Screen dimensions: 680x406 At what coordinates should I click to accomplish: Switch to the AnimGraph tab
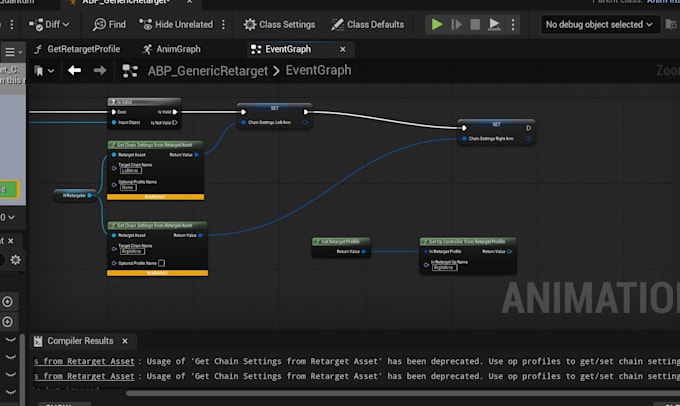[x=172, y=49]
